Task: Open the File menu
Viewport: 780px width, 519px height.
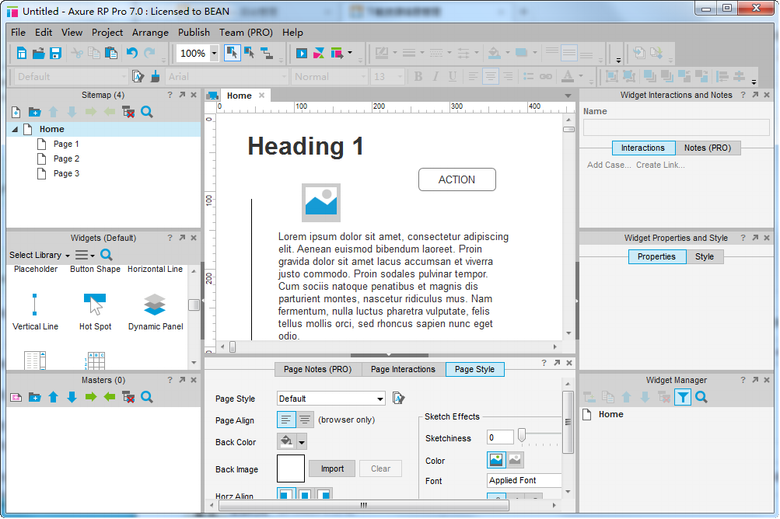Action: [18, 32]
